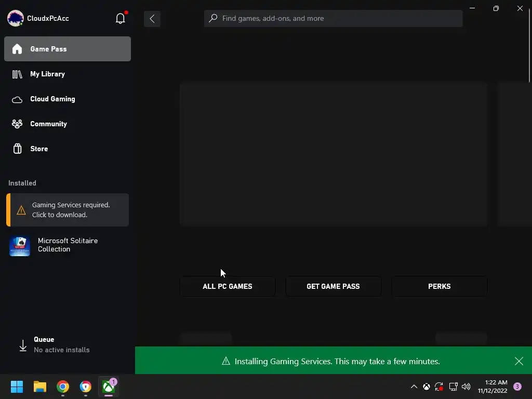The image size is (532, 399).
Task: Open the volume speaker icon
Action: tap(466, 387)
